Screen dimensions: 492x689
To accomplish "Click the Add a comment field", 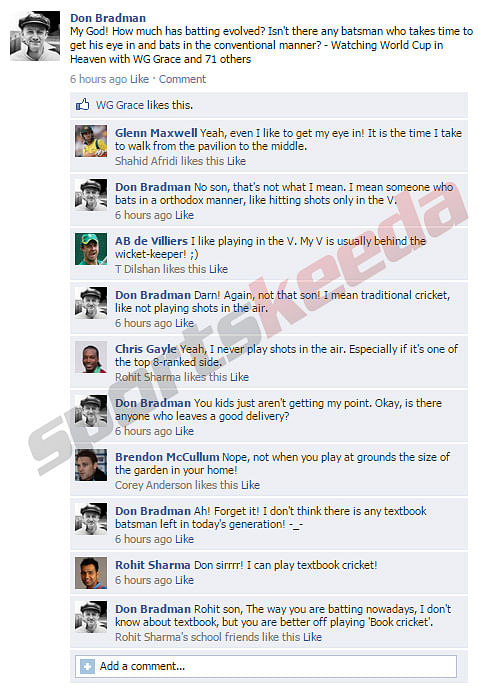I will (x=266, y=666).
